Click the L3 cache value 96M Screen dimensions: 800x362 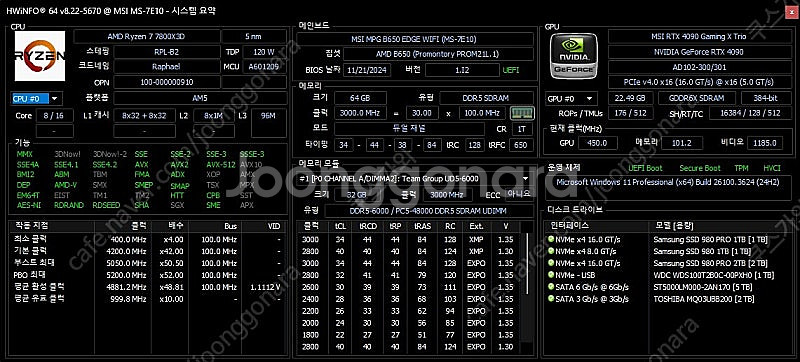pyautogui.click(x=268, y=116)
